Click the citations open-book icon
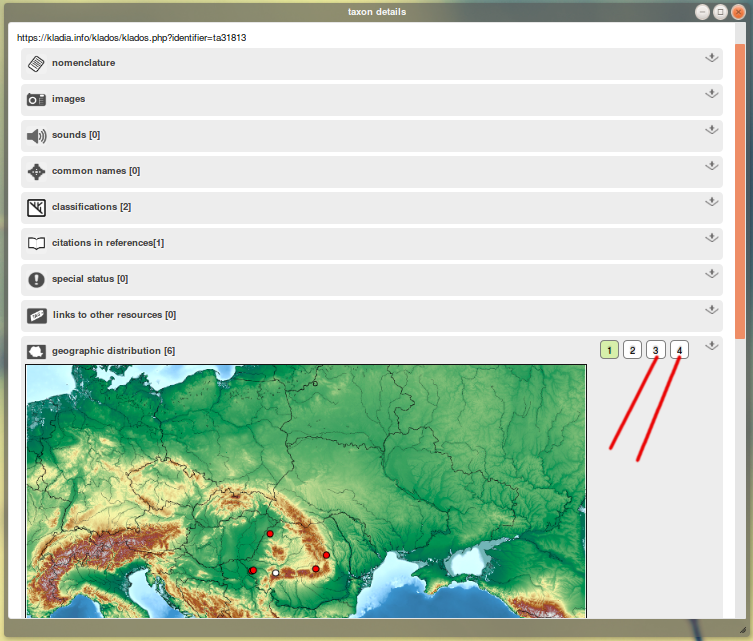 click(x=36, y=243)
